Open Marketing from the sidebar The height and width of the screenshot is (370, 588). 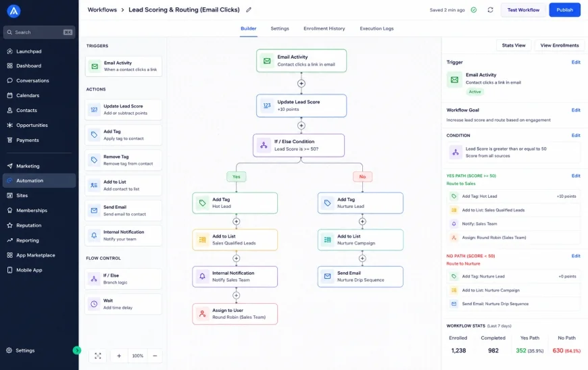point(39,166)
